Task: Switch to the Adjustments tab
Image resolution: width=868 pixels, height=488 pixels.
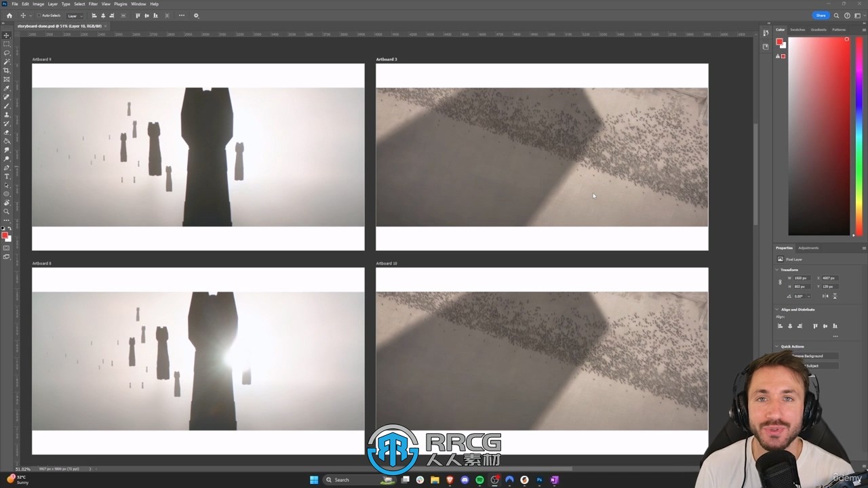Action: [808, 248]
